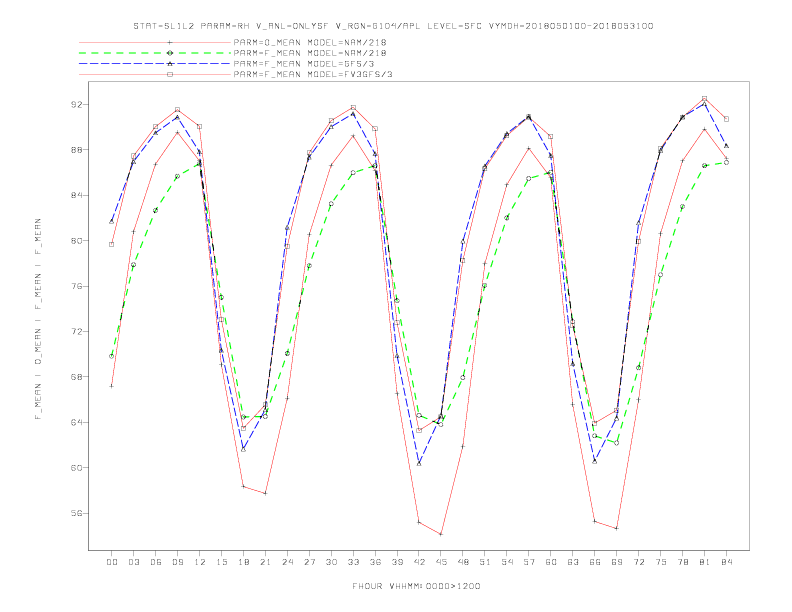Click the chart title starting with STAT=SL1L2
The height and width of the screenshot is (612, 792).
(393, 26)
